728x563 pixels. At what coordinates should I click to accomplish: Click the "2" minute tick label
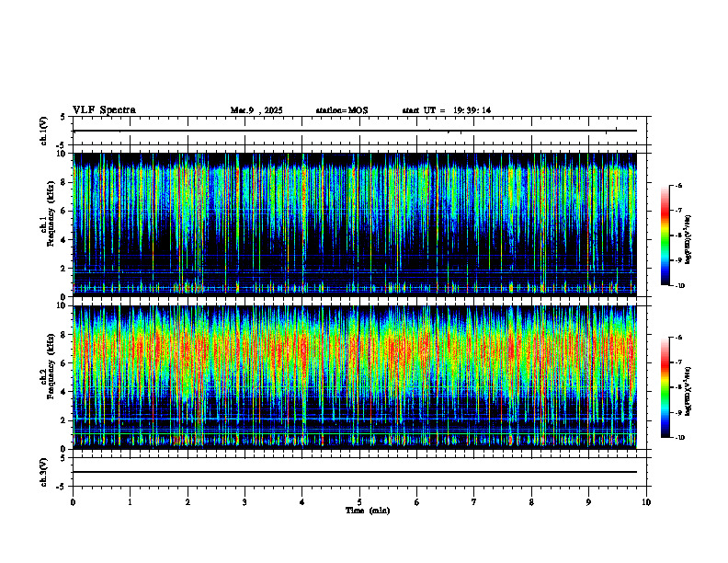pyautogui.click(x=188, y=502)
